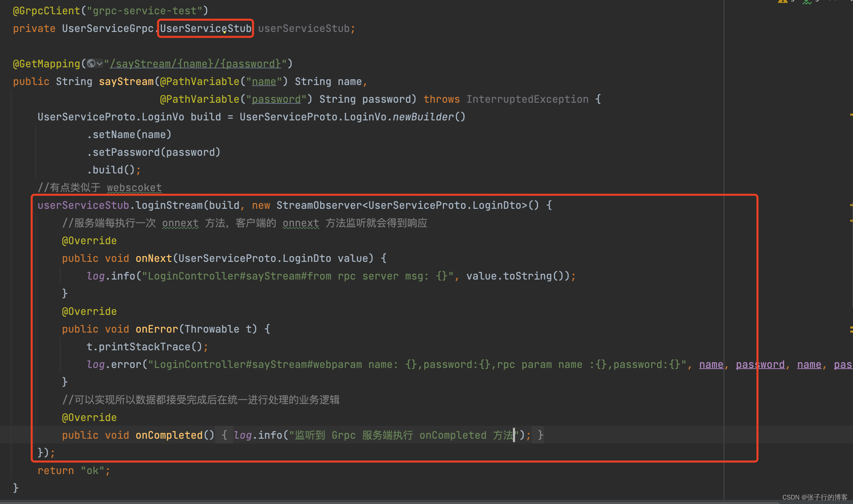The width and height of the screenshot is (853, 504).
Task: Click the @Override annotation above onError
Action: click(90, 312)
